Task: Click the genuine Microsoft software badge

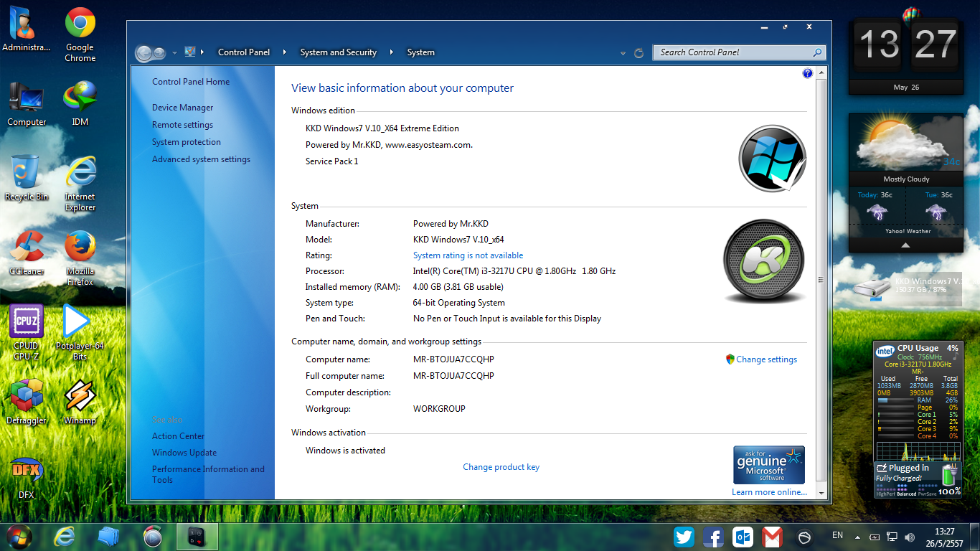Action: point(769,465)
